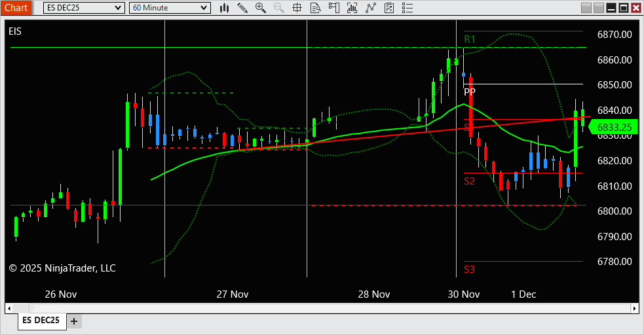The image size is (644, 335).
Task: Select the ES DEC25 bottom tab
Action: click(x=41, y=320)
